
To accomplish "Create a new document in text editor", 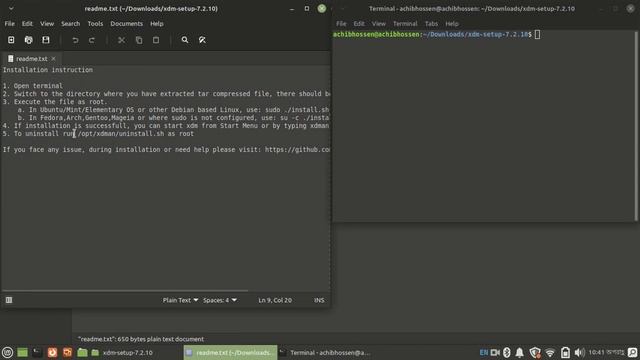I will (11, 40).
